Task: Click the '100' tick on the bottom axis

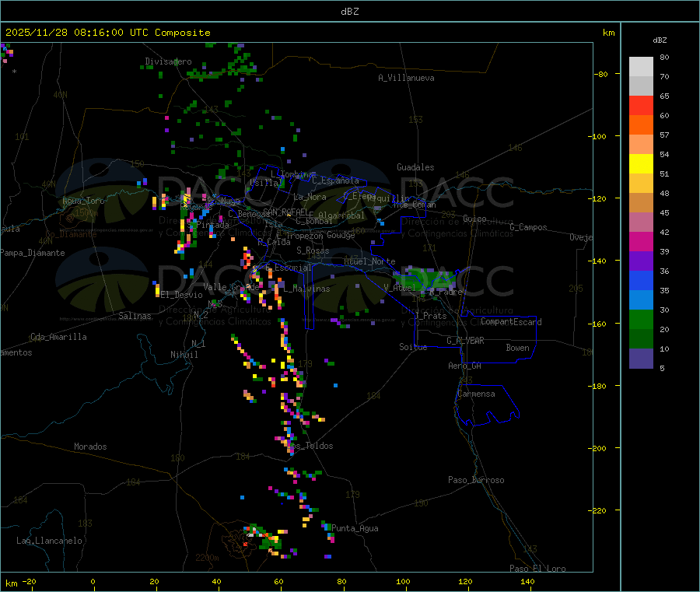Action: pos(403,581)
